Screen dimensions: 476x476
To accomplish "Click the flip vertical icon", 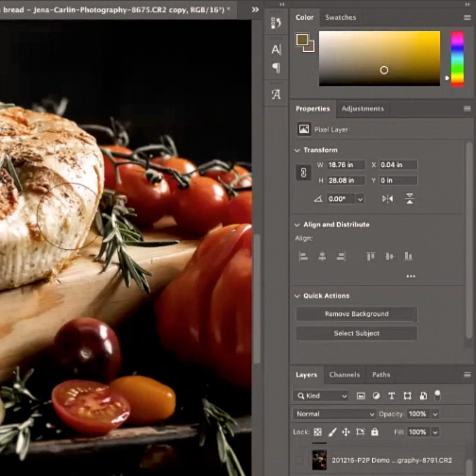I will 410,199.
